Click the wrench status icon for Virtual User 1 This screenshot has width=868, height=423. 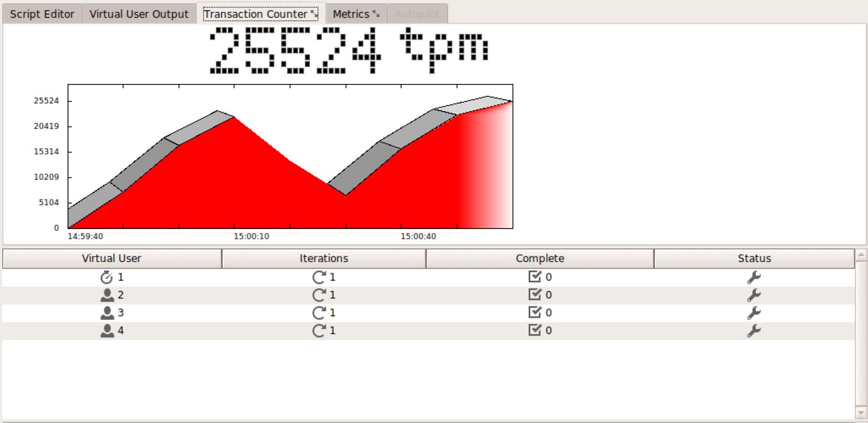click(x=754, y=278)
